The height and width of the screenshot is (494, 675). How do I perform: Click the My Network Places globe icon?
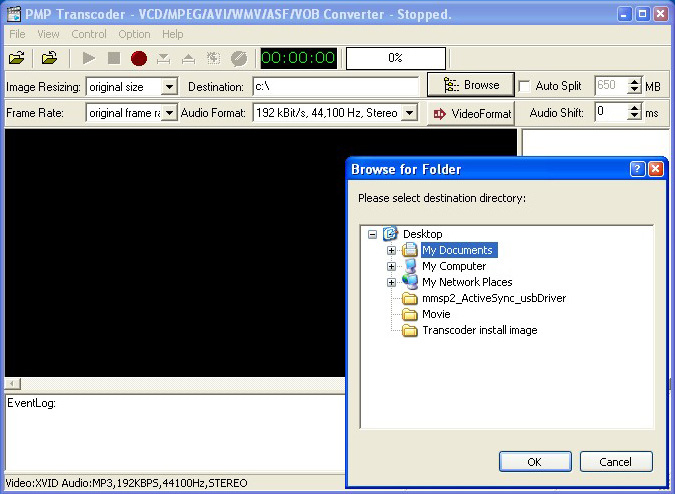tap(410, 282)
